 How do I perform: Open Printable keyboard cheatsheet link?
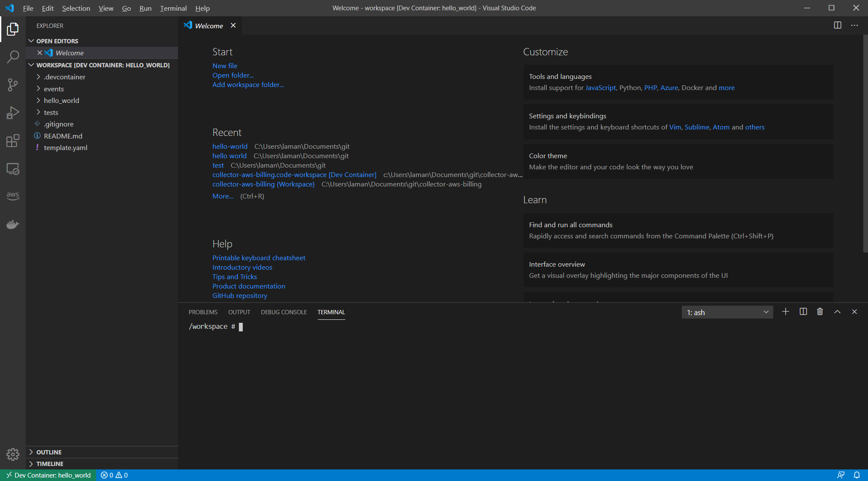259,258
